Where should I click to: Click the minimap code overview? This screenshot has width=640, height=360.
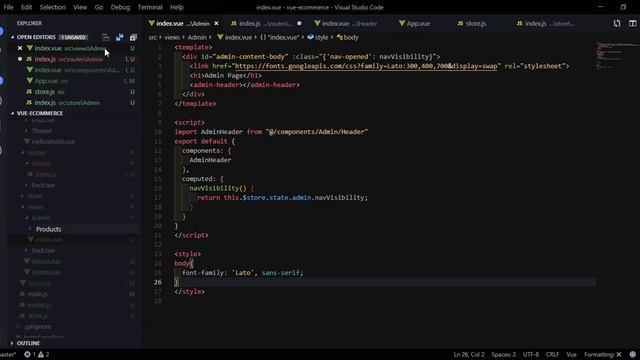tap(616, 55)
